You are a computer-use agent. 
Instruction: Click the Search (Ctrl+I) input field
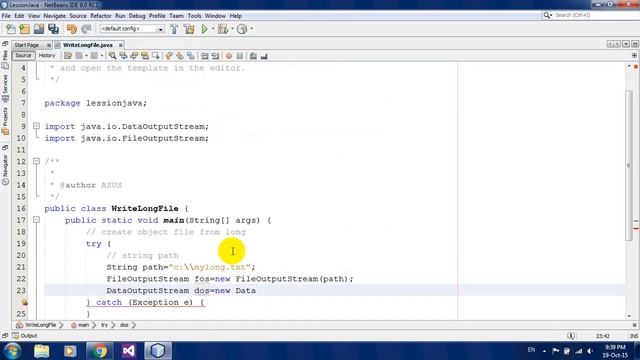coord(596,16)
